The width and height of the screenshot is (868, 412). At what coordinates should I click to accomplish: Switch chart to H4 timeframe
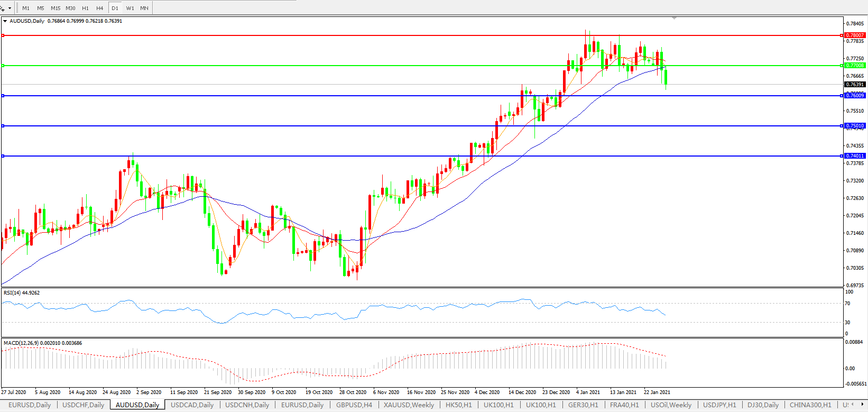[100, 8]
